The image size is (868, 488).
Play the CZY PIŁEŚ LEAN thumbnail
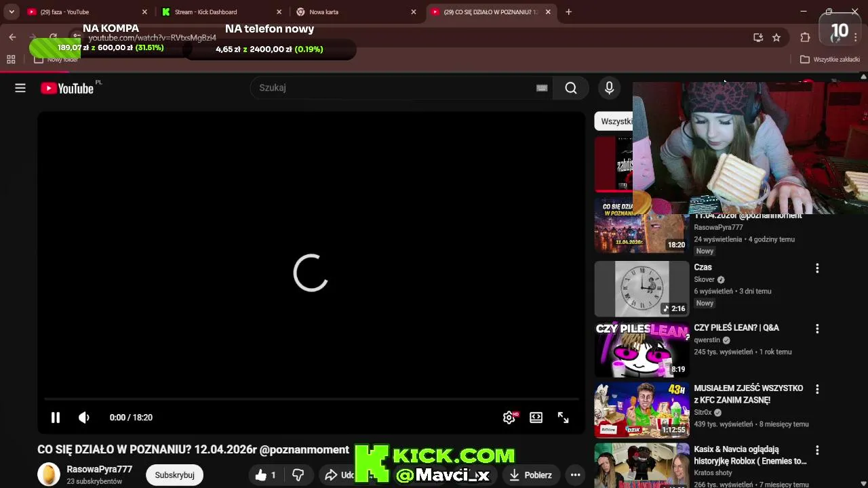642,350
